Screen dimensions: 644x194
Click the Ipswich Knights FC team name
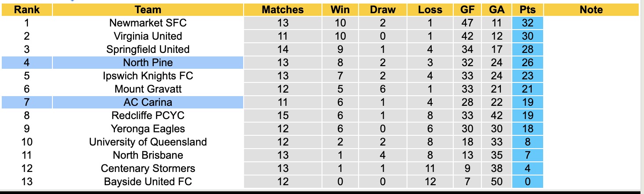(148, 76)
